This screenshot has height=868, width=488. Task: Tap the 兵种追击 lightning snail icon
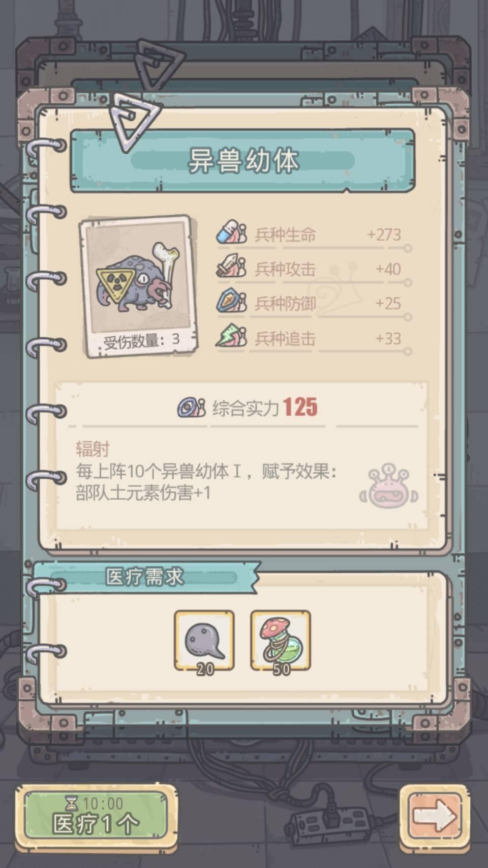click(231, 336)
